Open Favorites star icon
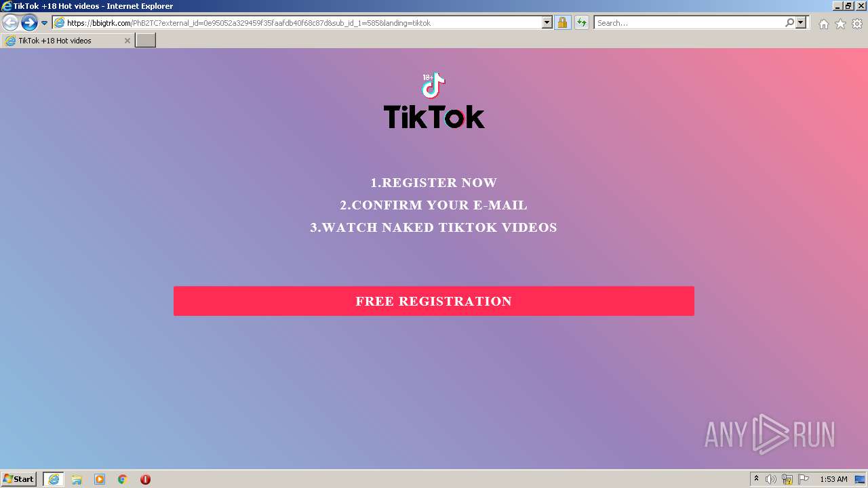Image resolution: width=868 pixels, height=488 pixels. tap(840, 24)
